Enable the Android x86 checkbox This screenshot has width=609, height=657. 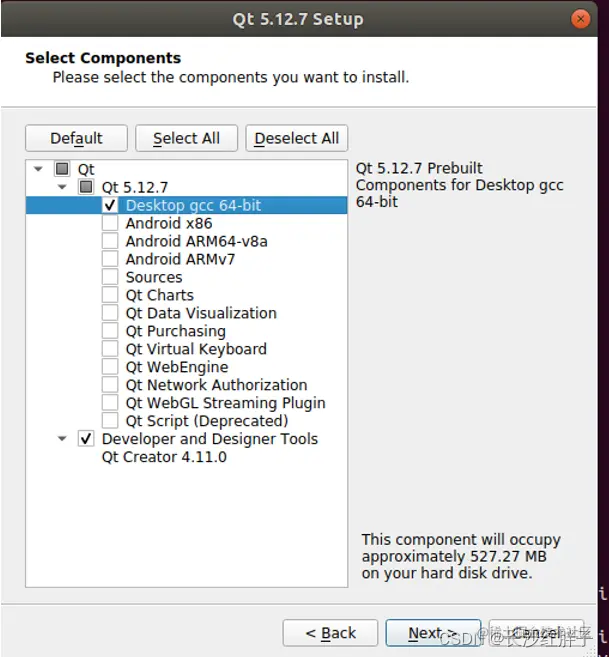[110, 223]
